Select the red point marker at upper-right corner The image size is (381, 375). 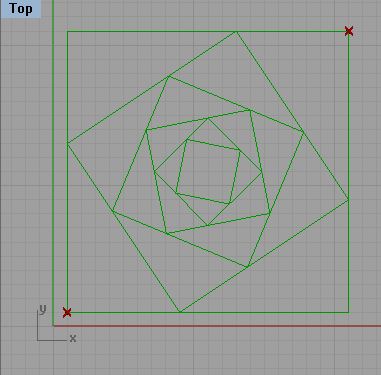[349, 31]
